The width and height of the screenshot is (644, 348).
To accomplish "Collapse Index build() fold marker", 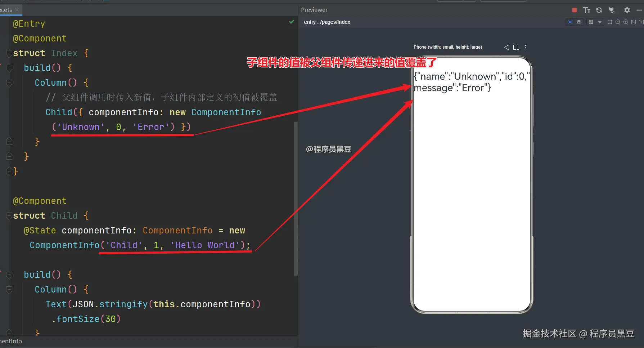I will point(9,68).
